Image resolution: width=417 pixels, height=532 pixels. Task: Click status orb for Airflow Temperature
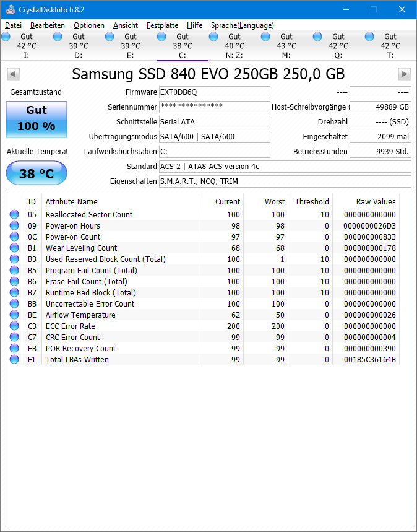coord(14,315)
